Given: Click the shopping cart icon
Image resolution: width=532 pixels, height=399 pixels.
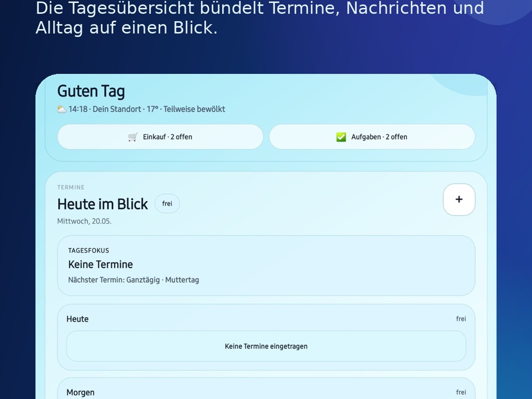Looking at the screenshot, I should [133, 137].
